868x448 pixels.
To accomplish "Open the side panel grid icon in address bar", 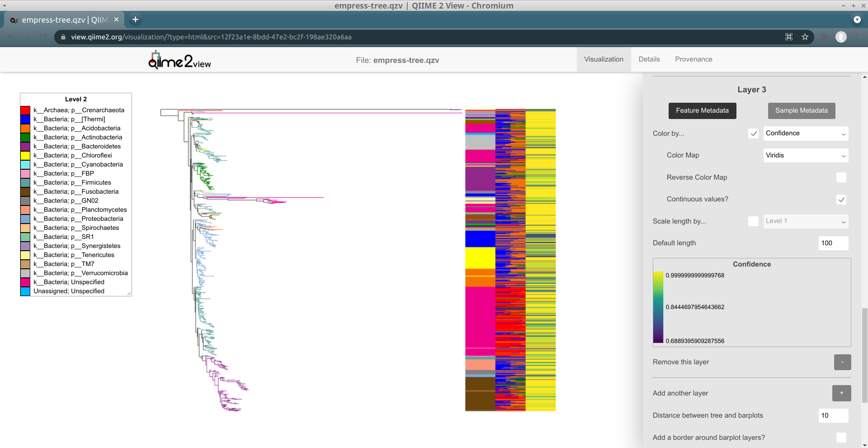I will [788, 37].
